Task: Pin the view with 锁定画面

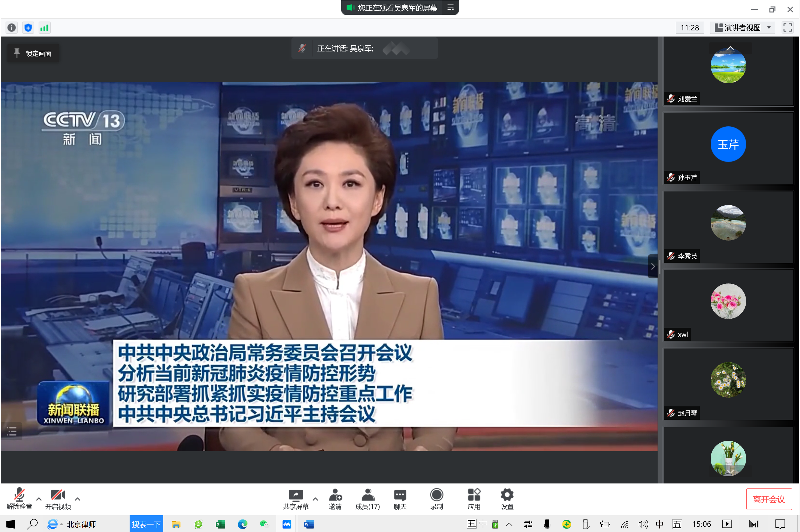Action: tap(33, 53)
